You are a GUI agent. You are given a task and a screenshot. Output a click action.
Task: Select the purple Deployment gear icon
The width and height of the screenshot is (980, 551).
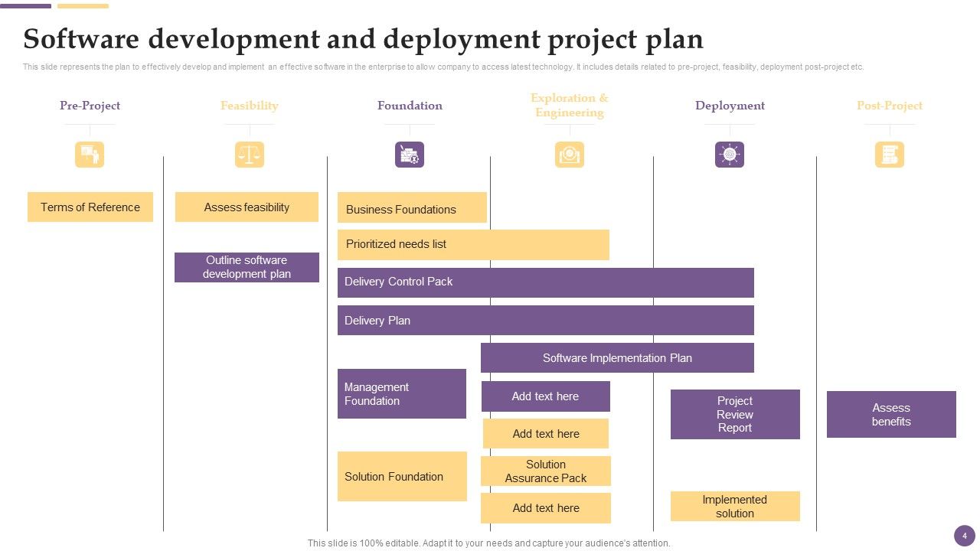pos(729,154)
